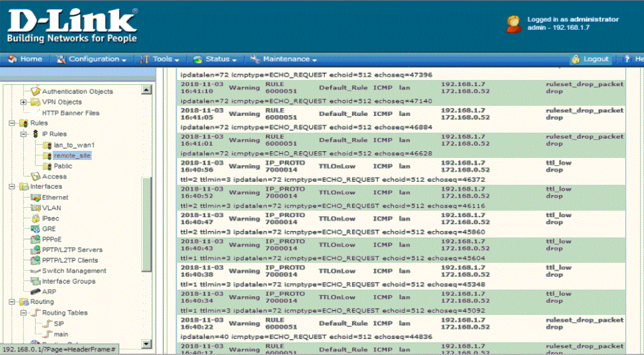Click the administrator user avatar icon
Screen dimensions: 644x355
pos(513,24)
